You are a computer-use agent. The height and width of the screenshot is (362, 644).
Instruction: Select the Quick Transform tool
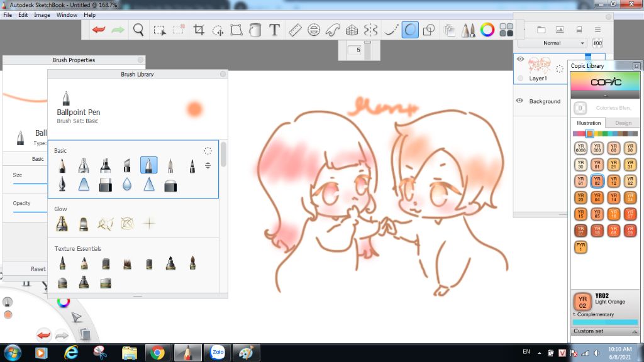218,30
